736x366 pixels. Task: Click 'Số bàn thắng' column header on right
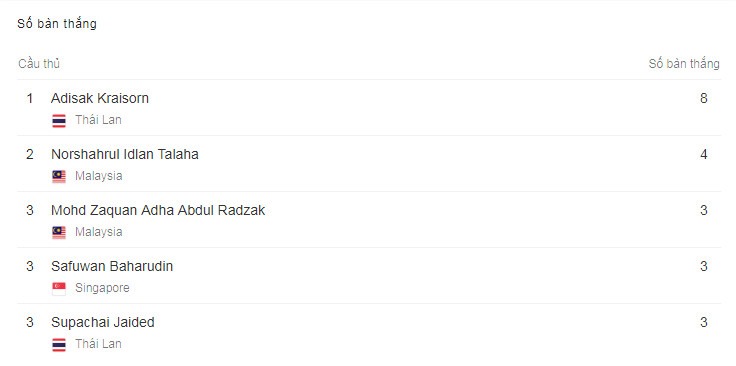pyautogui.click(x=684, y=64)
